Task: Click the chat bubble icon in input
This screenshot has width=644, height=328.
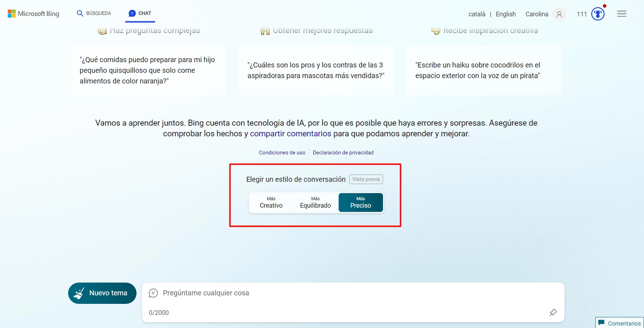Action: (153, 293)
